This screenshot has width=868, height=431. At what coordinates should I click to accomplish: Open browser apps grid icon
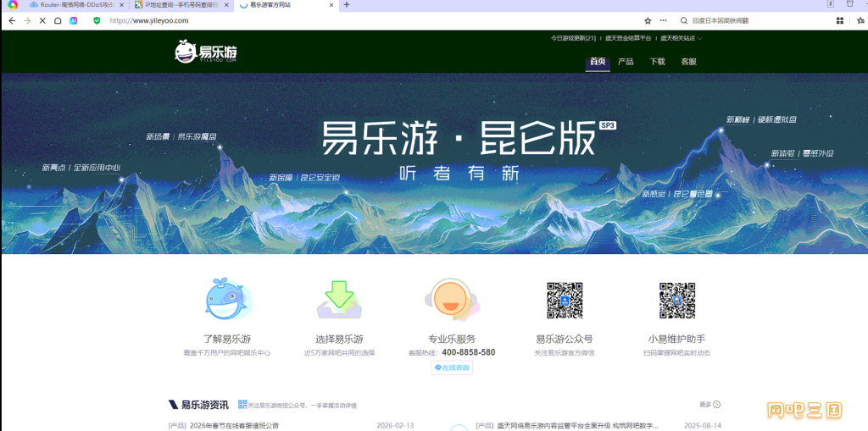(840, 20)
